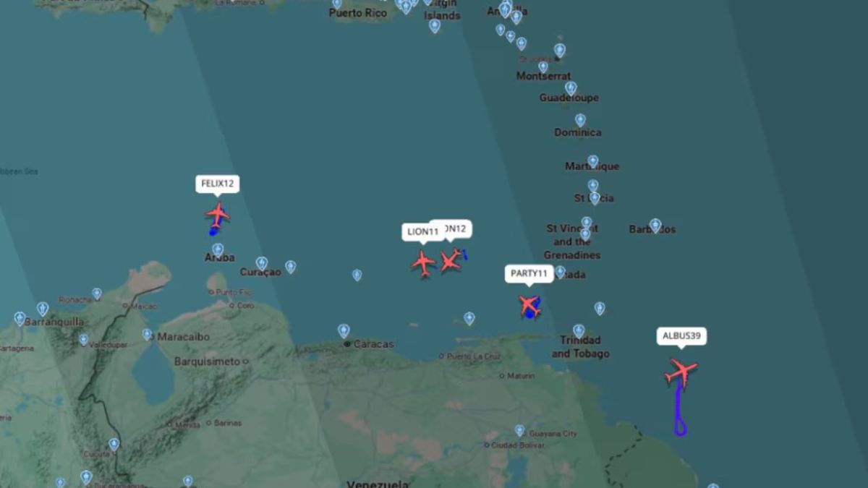Select the airport pin above Dominica
868x488 pixels.
point(580,120)
